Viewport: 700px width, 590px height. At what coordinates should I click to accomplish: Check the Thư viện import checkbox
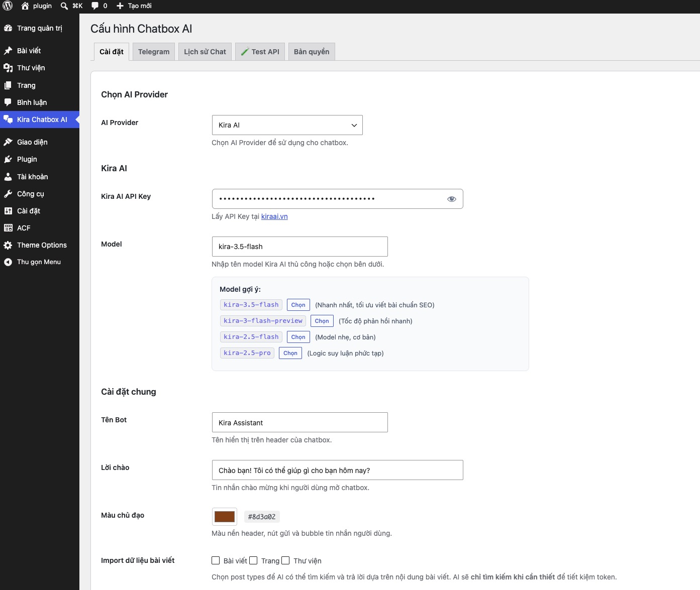(x=285, y=560)
